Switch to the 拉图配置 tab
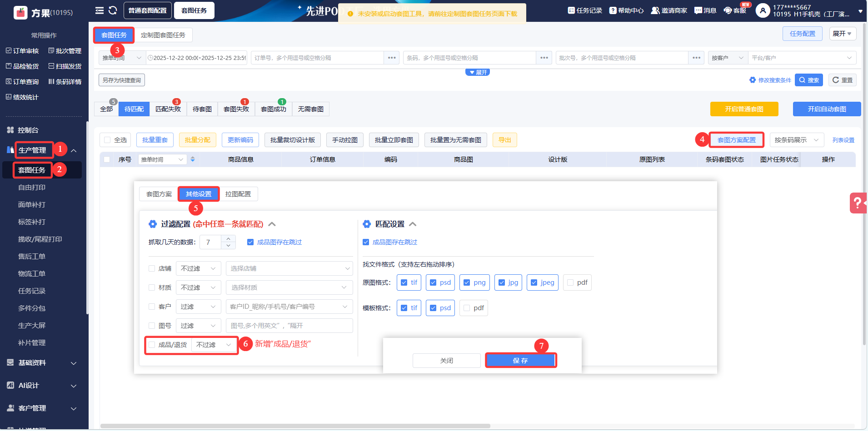 click(x=238, y=194)
